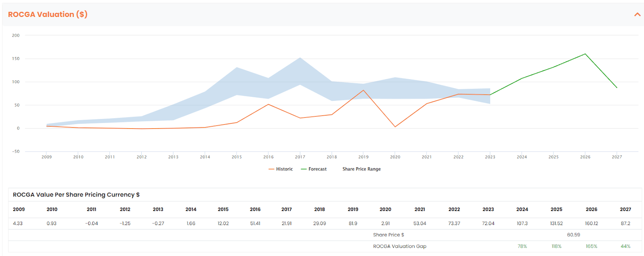Click the share price value 60.59
Screen dimensions: 644x256
pyautogui.click(x=574, y=235)
